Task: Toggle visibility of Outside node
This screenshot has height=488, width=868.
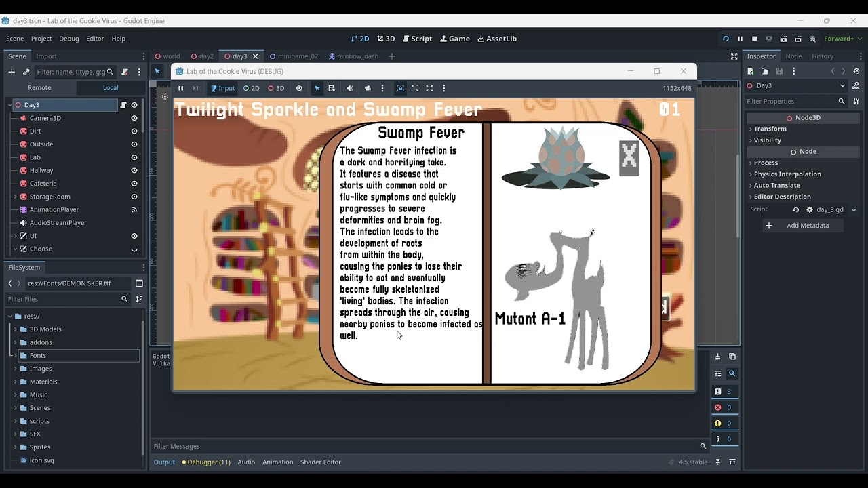Action: (x=134, y=144)
